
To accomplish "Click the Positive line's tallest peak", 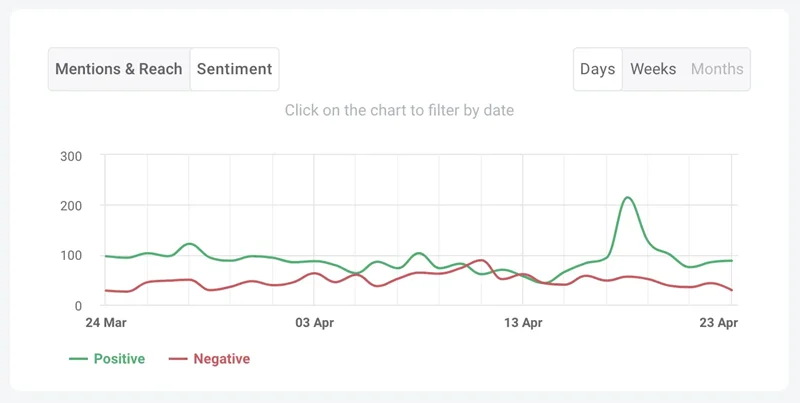I will point(627,198).
